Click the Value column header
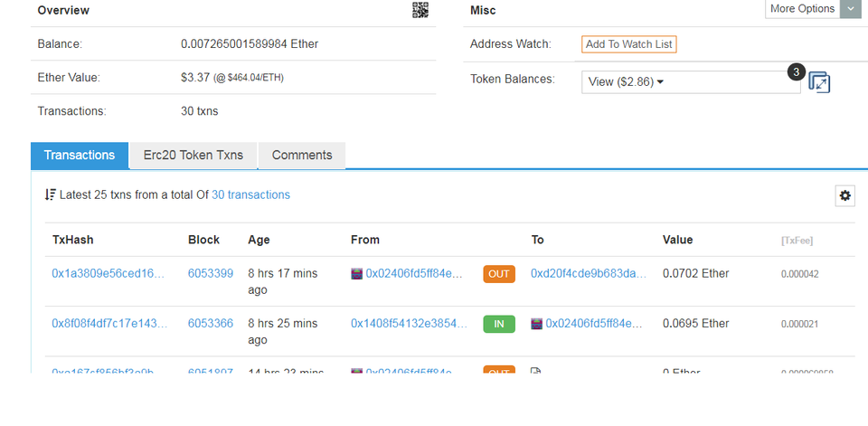 (x=677, y=240)
